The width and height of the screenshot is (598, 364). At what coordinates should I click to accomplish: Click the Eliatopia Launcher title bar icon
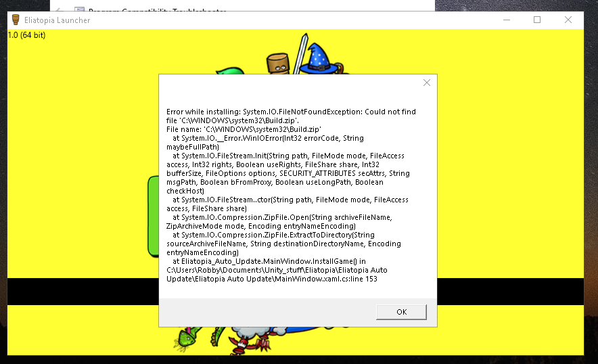(x=16, y=20)
